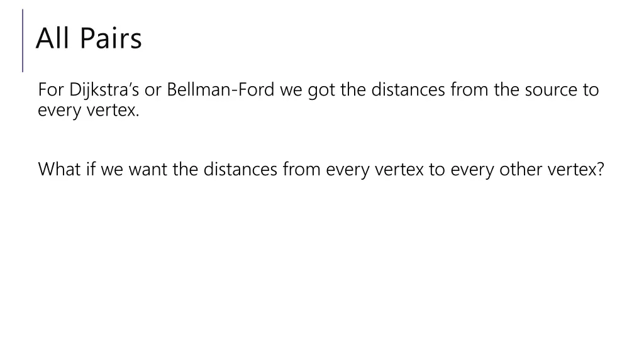The image size is (644, 362).
Task: Click the word "What" starting the question
Action: tap(56, 169)
